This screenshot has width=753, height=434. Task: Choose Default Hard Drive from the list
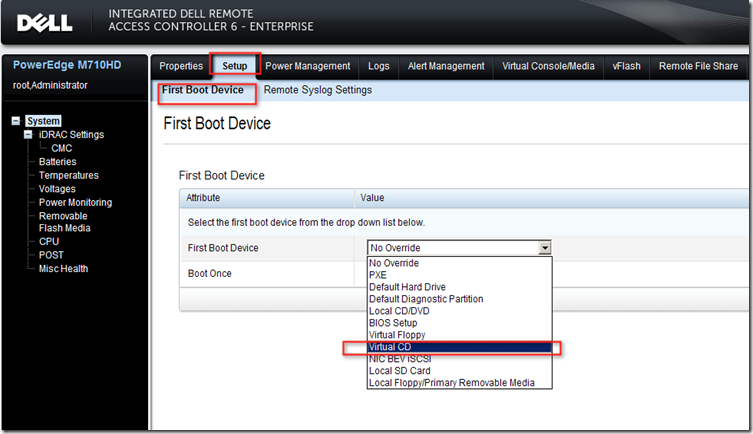point(460,287)
